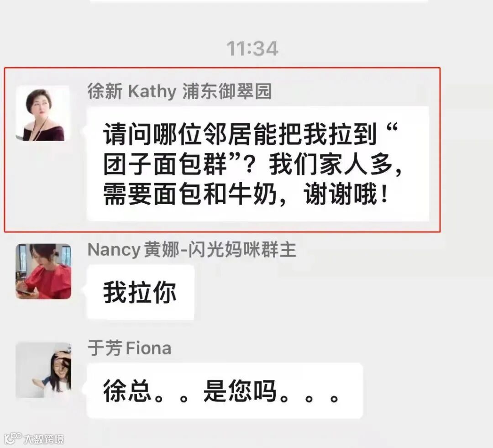Viewport: 493px width, 448px height.
Task: Tap the 大数跨境 watermark text
Action: coord(44,439)
